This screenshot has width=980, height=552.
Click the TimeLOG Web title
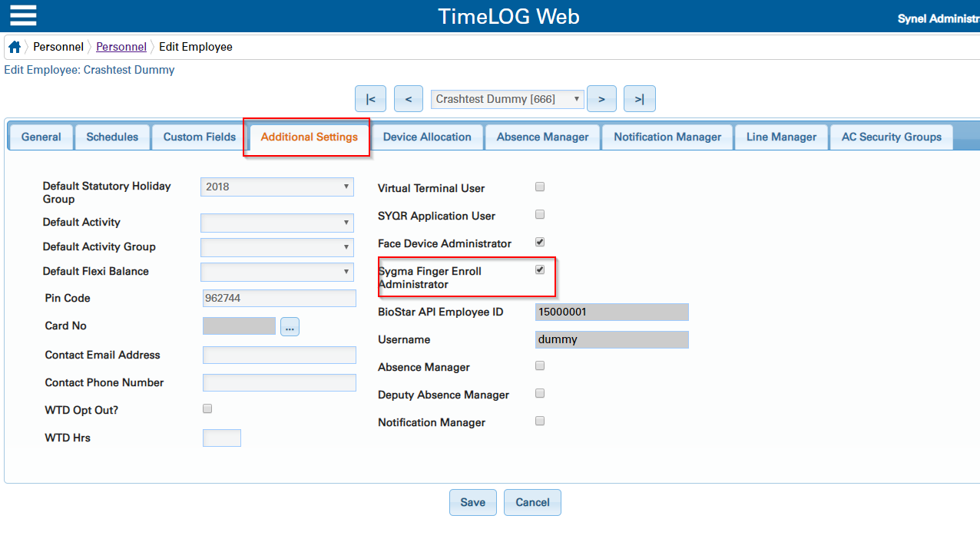(508, 16)
